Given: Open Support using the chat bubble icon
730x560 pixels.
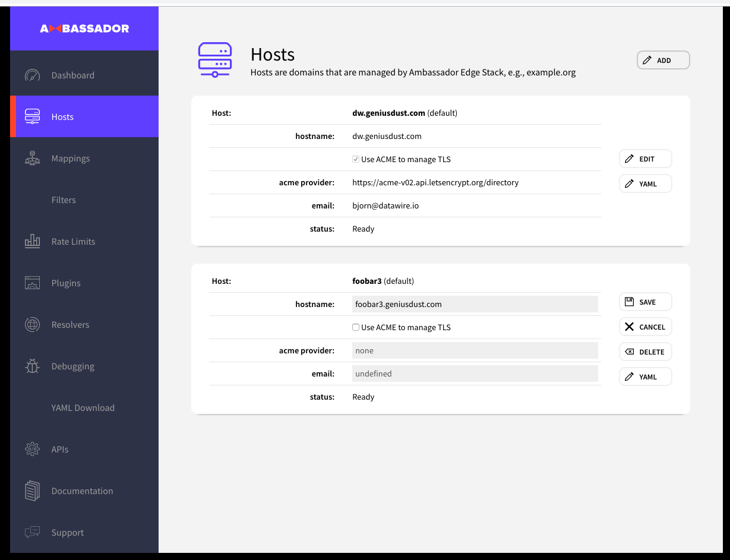Looking at the screenshot, I should click(32, 532).
